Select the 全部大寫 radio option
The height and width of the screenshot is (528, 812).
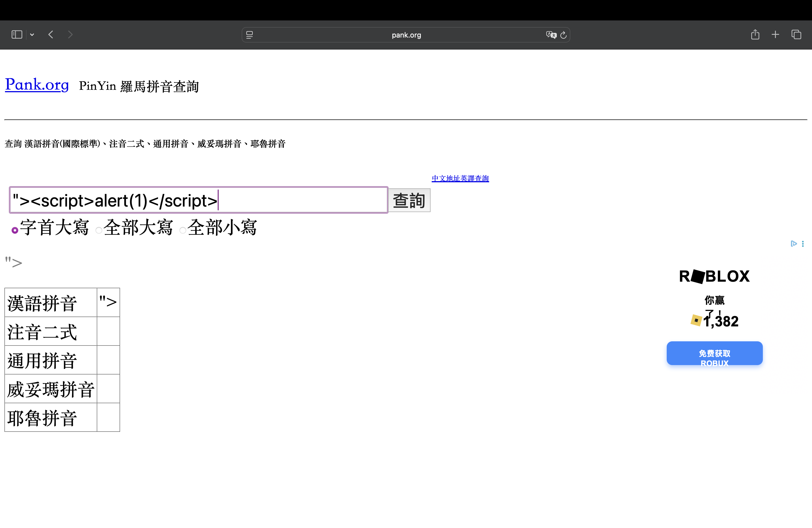pos(99,230)
